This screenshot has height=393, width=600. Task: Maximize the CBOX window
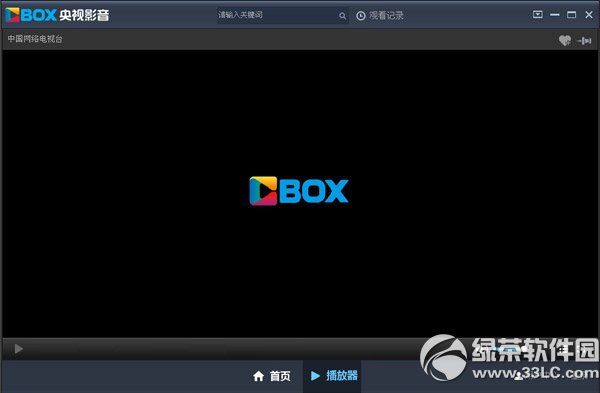(x=571, y=15)
